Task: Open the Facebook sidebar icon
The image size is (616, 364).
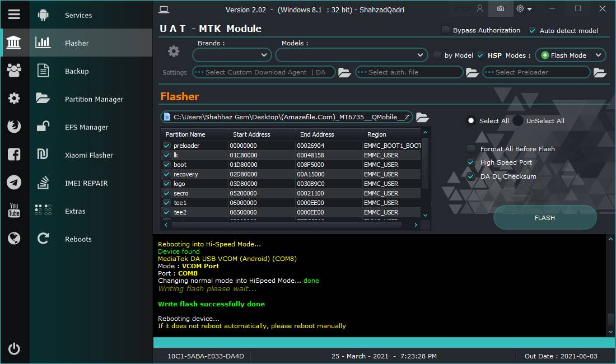Action: [x=14, y=155]
